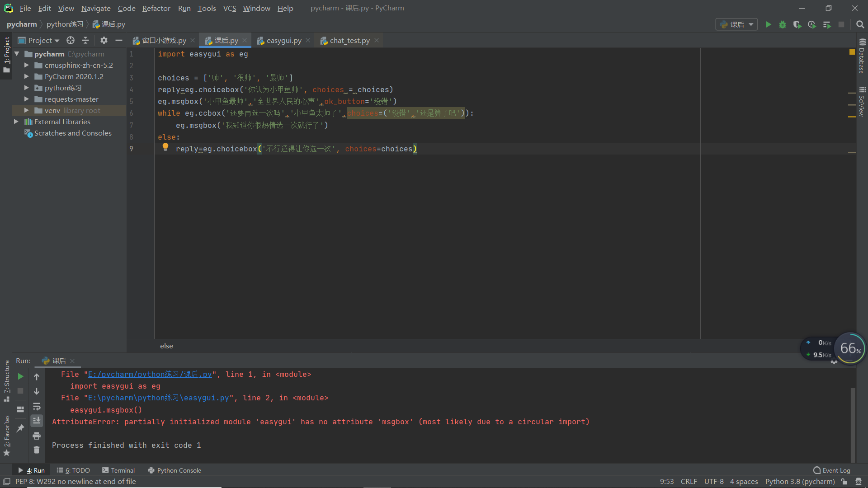Collapse the pycharm root folder

click(x=17, y=54)
